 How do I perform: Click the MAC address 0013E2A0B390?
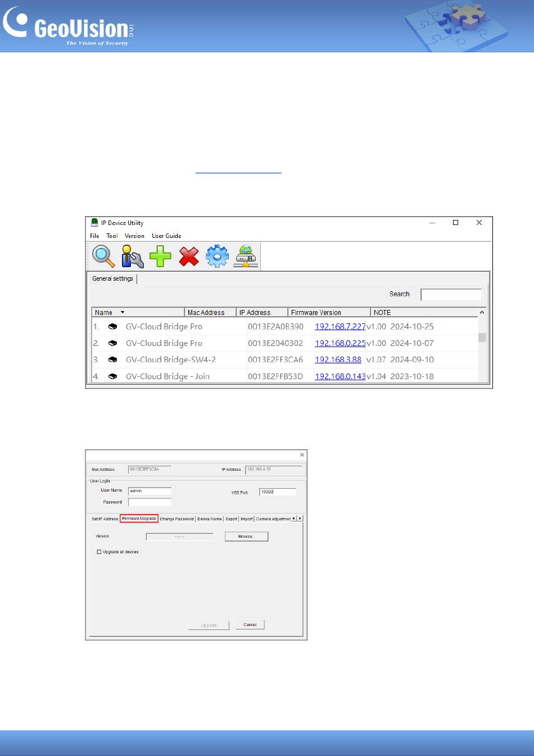coord(275,326)
